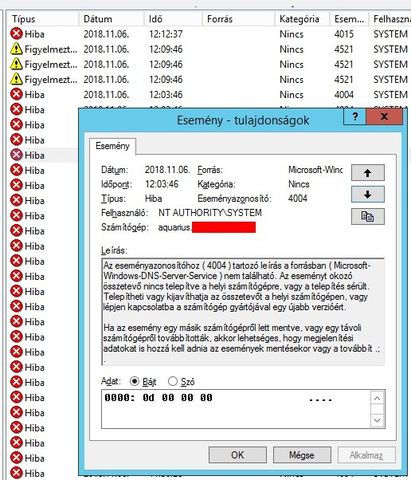Select event ID cell 4015
Viewport: 411px width, 480px height.
tap(344, 34)
